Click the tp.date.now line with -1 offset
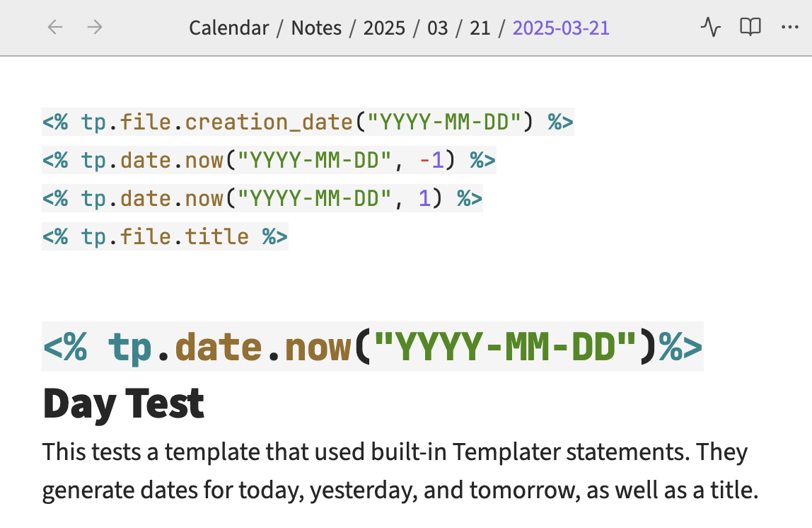Viewport: 812px width, 528px height. 269,160
